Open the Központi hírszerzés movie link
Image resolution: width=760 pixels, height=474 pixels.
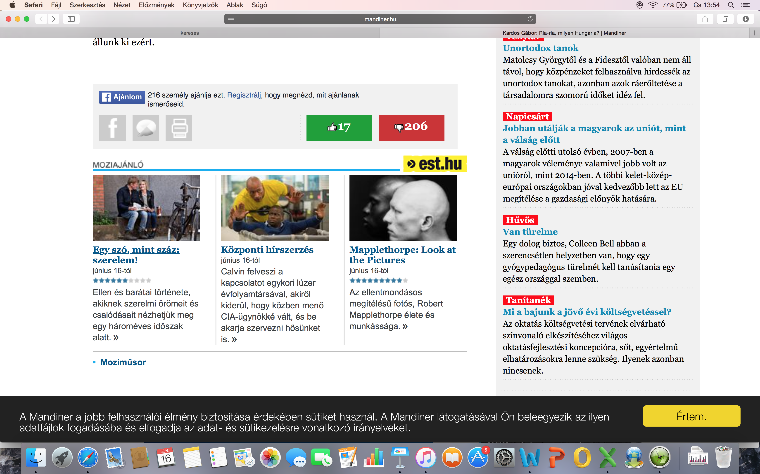tap(260, 249)
